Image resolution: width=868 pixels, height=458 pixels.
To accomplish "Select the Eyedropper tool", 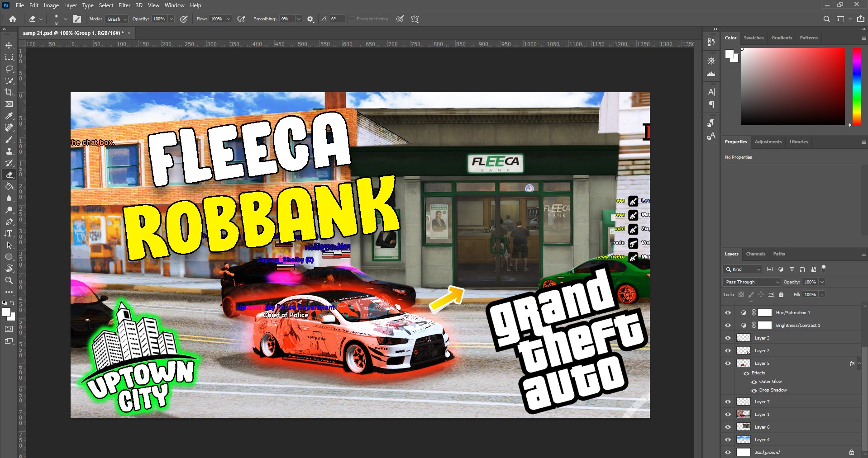I will pyautogui.click(x=9, y=116).
